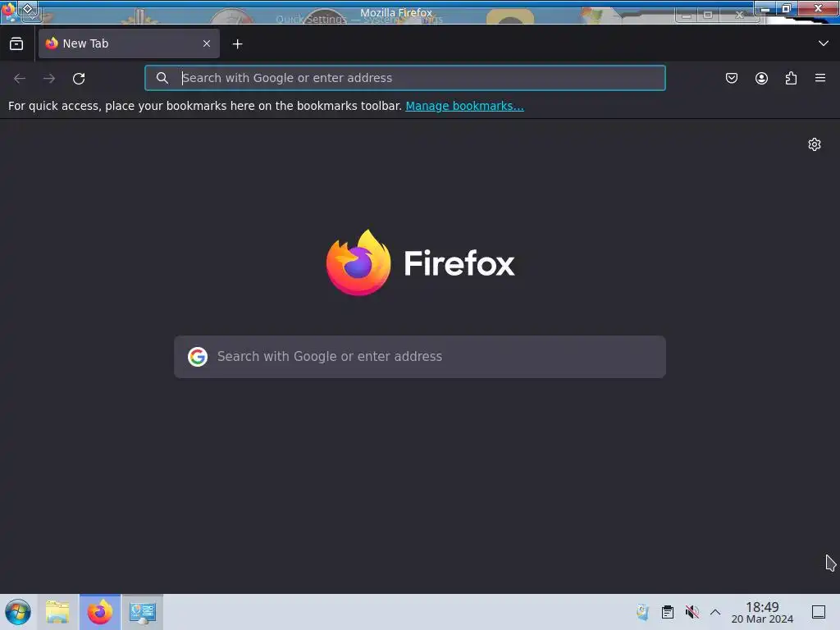Screen dimensions: 840x630
Task: Open the Extensions puzzle-piece button
Action: 791,78
